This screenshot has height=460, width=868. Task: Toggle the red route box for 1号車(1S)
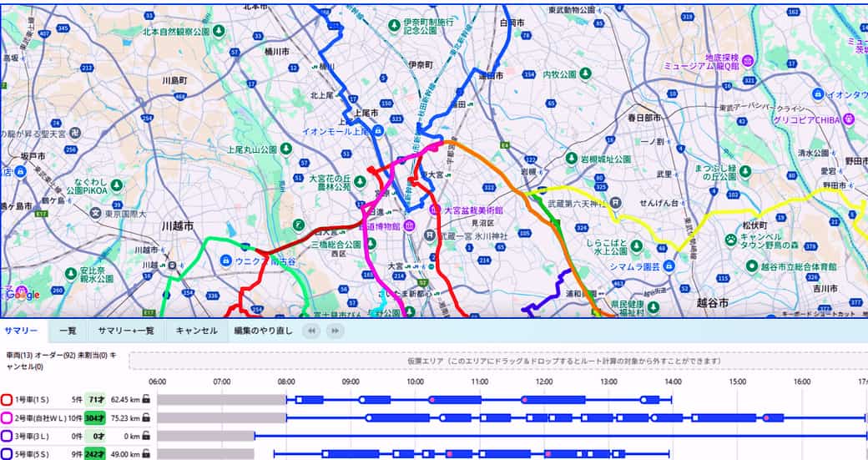[7, 399]
